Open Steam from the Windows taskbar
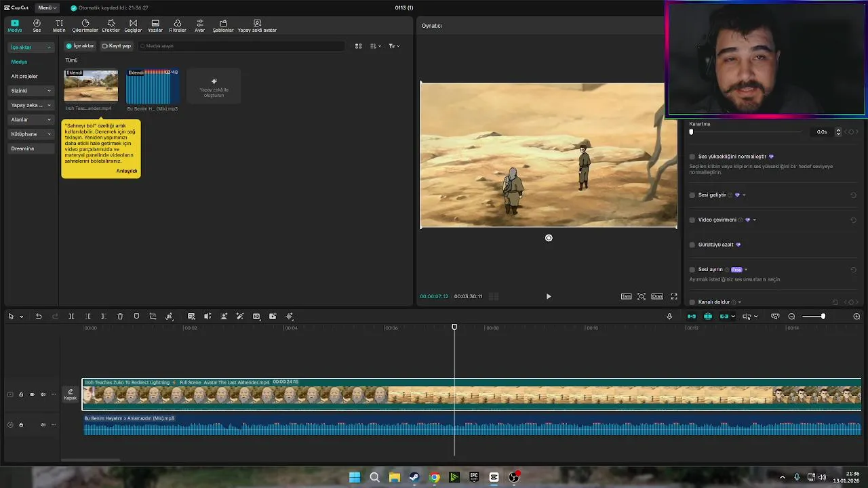The image size is (868, 488). 414,477
